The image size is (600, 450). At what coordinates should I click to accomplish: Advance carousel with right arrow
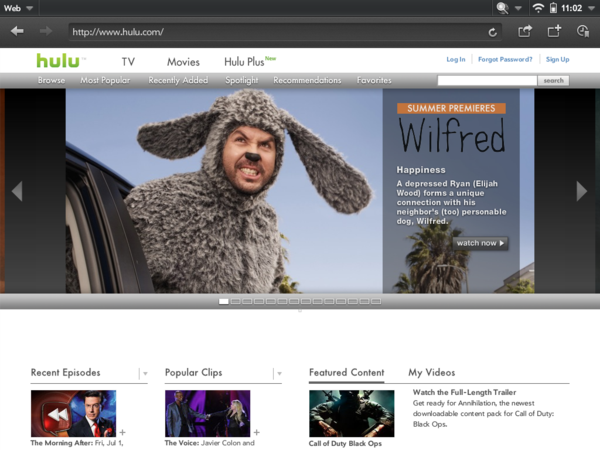(583, 190)
